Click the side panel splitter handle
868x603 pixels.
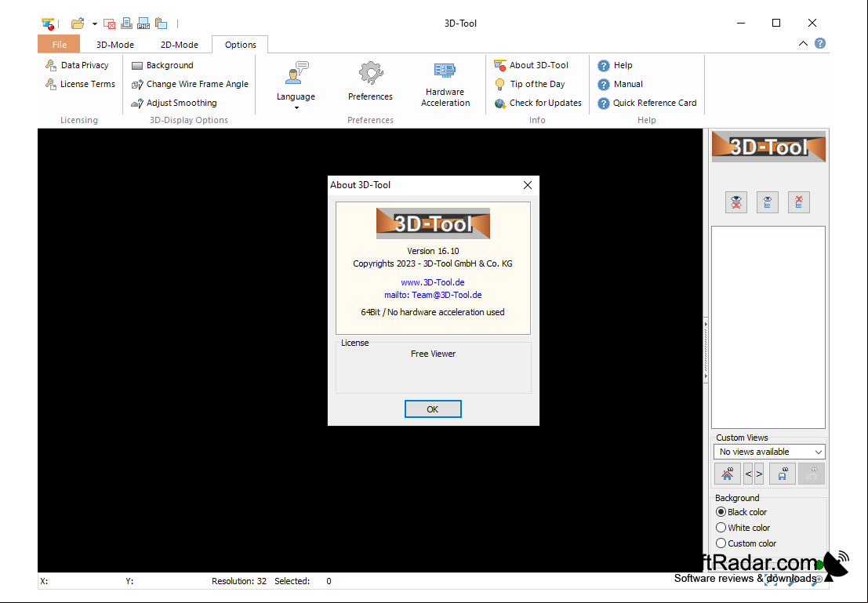(x=706, y=350)
